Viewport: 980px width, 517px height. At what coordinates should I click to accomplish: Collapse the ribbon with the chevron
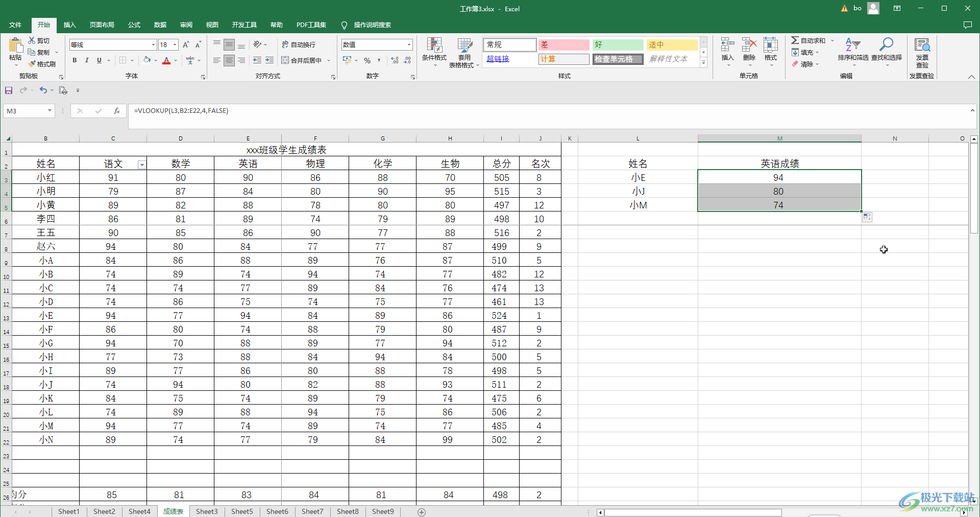971,77
